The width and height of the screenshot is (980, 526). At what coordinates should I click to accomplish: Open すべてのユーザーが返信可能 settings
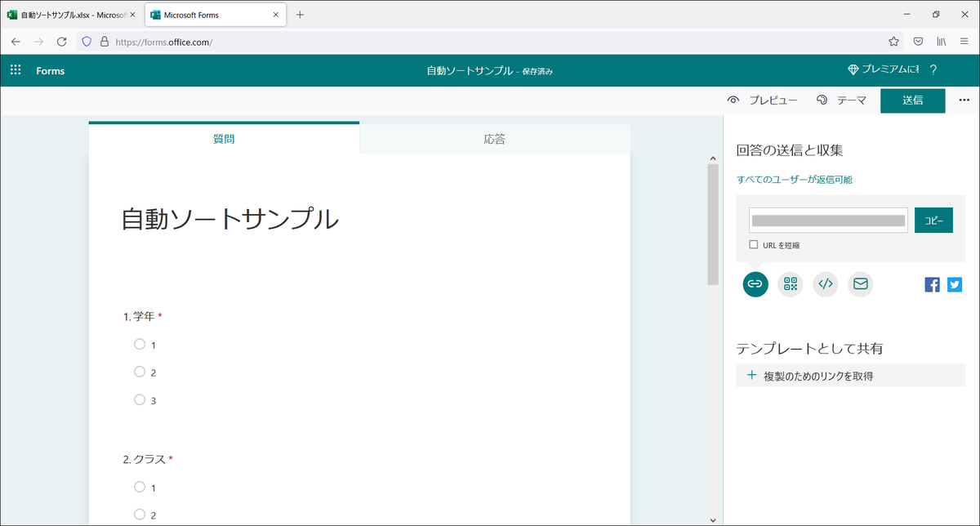coord(793,179)
